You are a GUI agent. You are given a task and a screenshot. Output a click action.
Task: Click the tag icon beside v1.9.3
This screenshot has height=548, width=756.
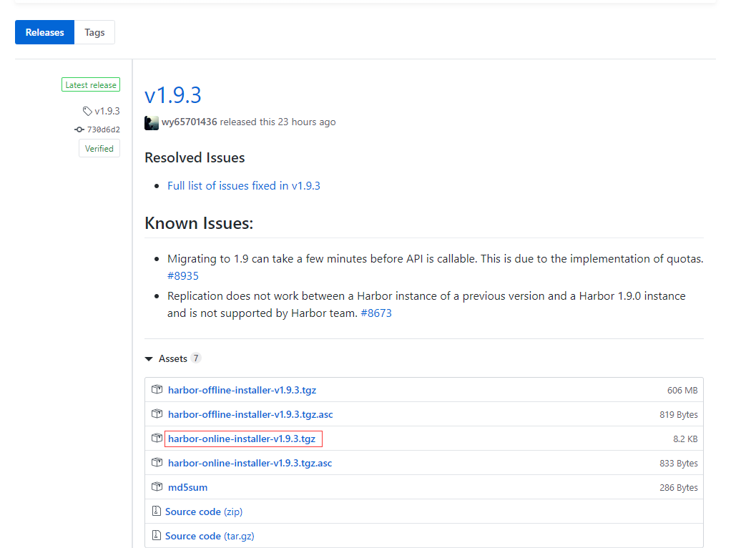coord(87,111)
